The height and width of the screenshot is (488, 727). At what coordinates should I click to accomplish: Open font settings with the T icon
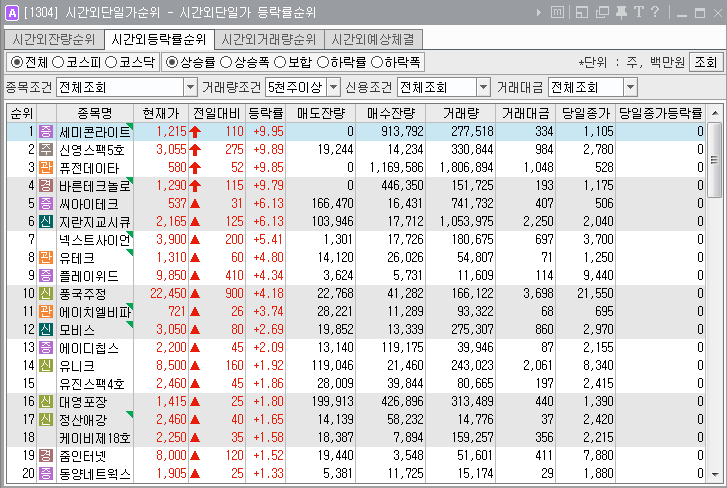tap(638, 12)
